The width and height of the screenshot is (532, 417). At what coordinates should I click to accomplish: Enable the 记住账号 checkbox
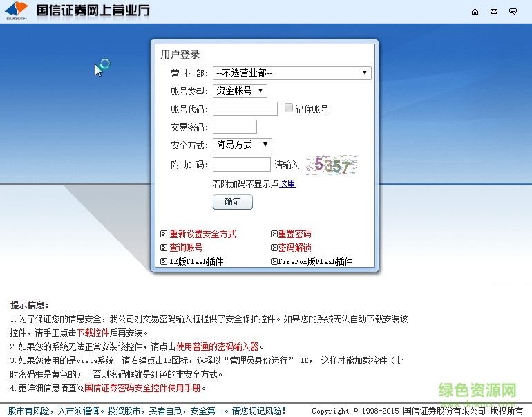tap(289, 108)
